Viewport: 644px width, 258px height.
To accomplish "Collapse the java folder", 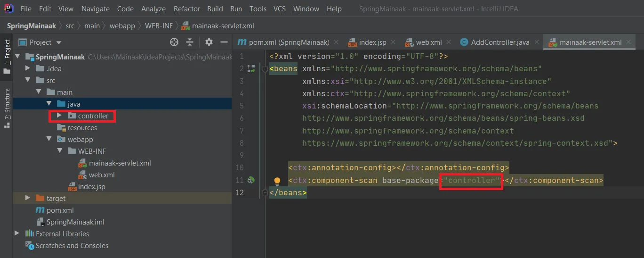I will [x=49, y=104].
